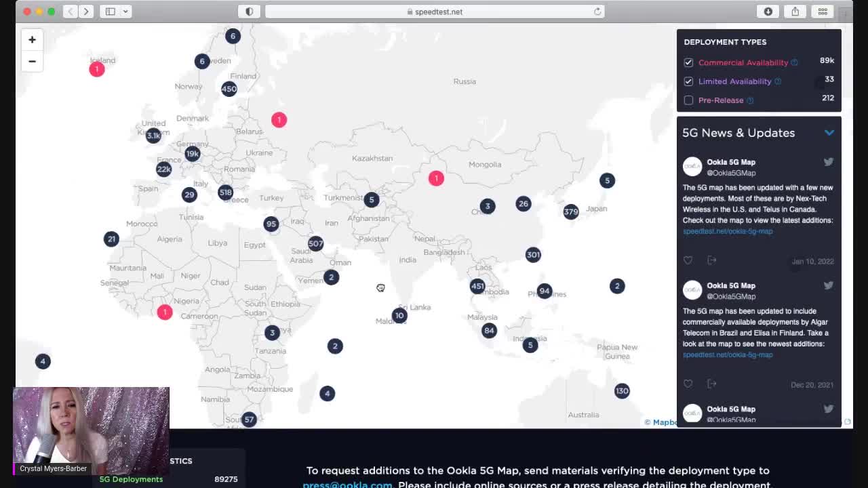Zoom in on the 5G map
The width and height of the screenshot is (868, 488).
coord(32,40)
